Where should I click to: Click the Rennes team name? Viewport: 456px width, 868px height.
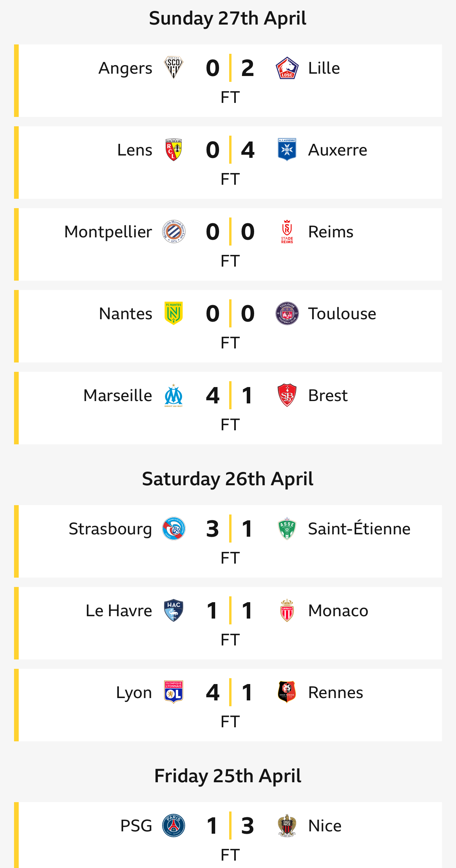(x=336, y=693)
